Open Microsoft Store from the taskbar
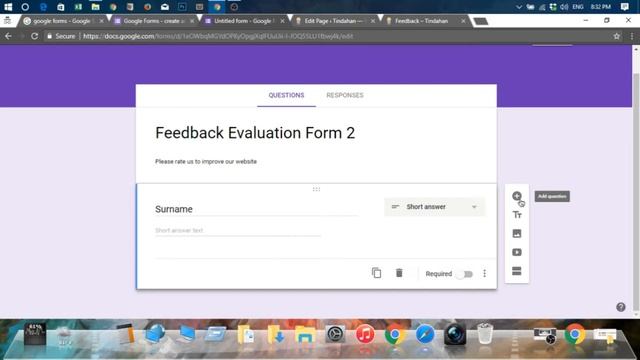This screenshot has width=640, height=360. tap(60, 7)
